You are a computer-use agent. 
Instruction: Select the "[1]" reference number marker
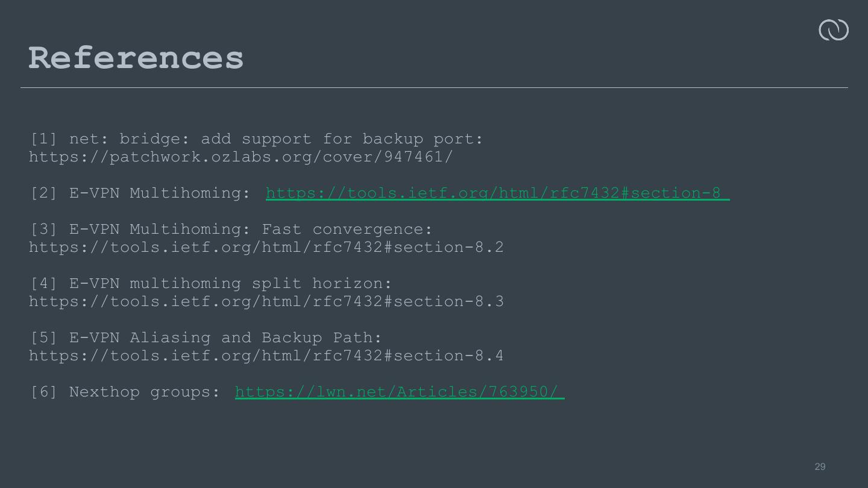[43, 139]
